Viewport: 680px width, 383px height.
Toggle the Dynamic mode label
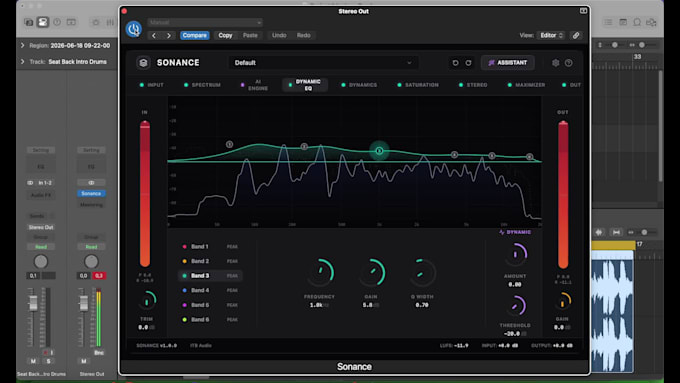pyautogui.click(x=515, y=232)
